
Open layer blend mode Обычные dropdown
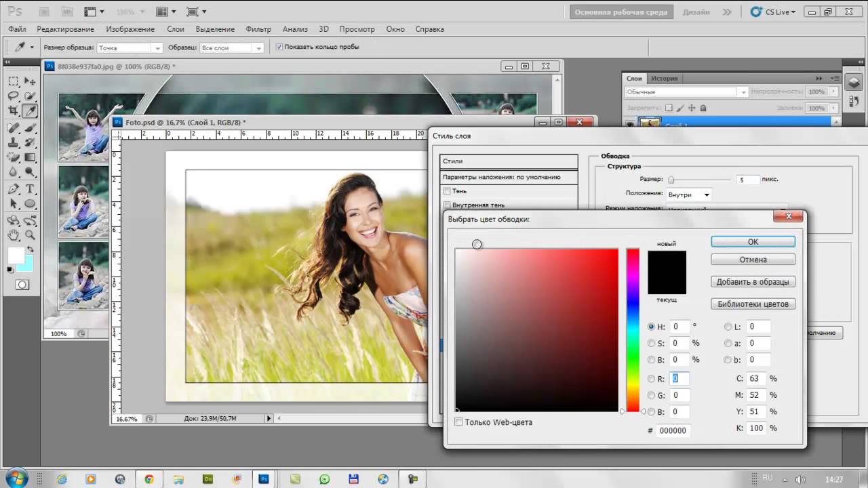coord(686,91)
